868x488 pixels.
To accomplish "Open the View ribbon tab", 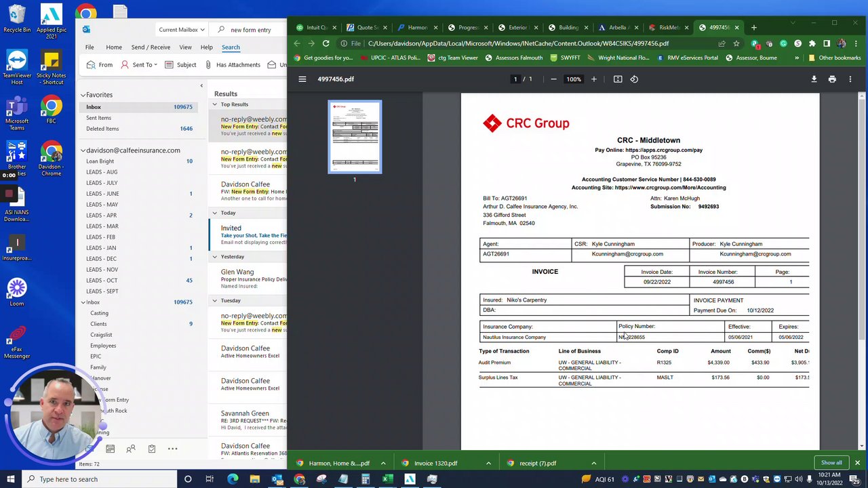I will [185, 47].
